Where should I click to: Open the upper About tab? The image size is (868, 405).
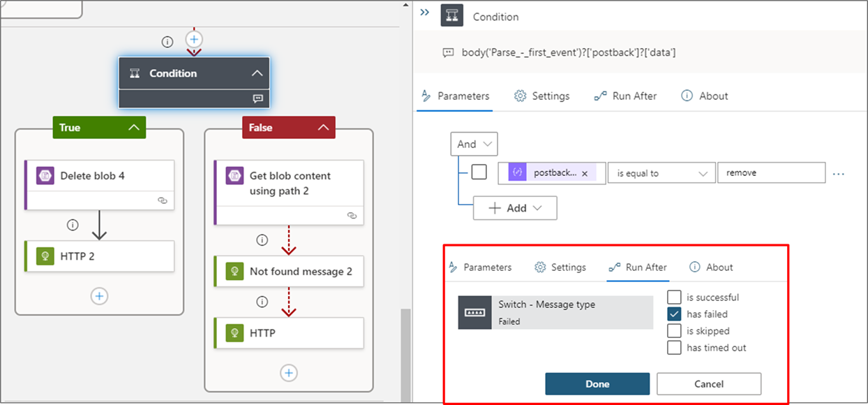(705, 96)
